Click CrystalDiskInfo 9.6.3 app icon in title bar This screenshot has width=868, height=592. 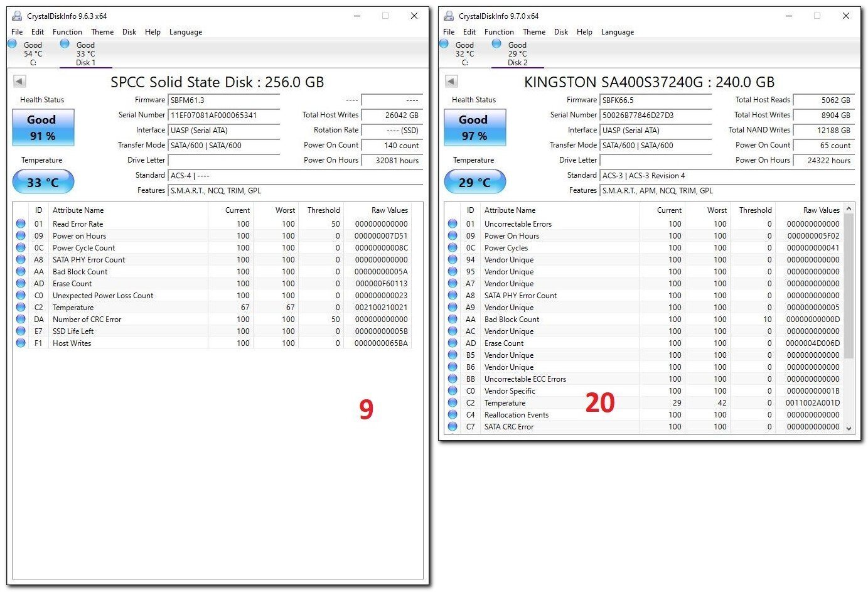click(x=17, y=16)
